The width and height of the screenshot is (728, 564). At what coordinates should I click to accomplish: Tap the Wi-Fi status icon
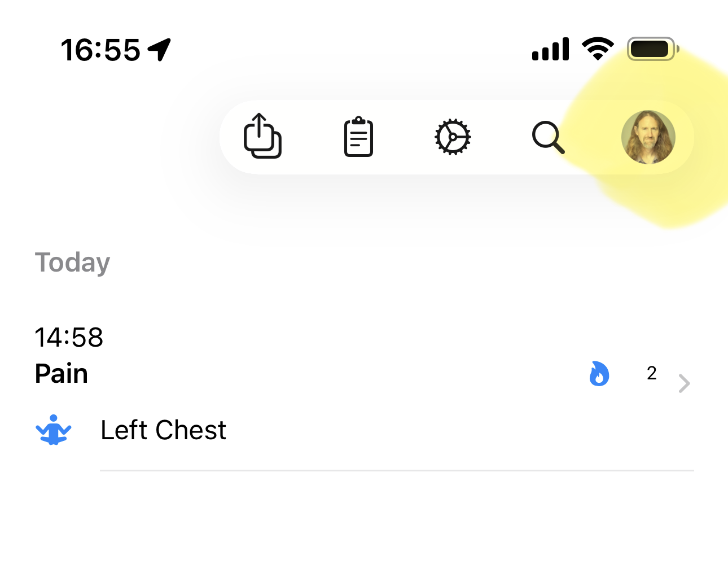pyautogui.click(x=598, y=49)
